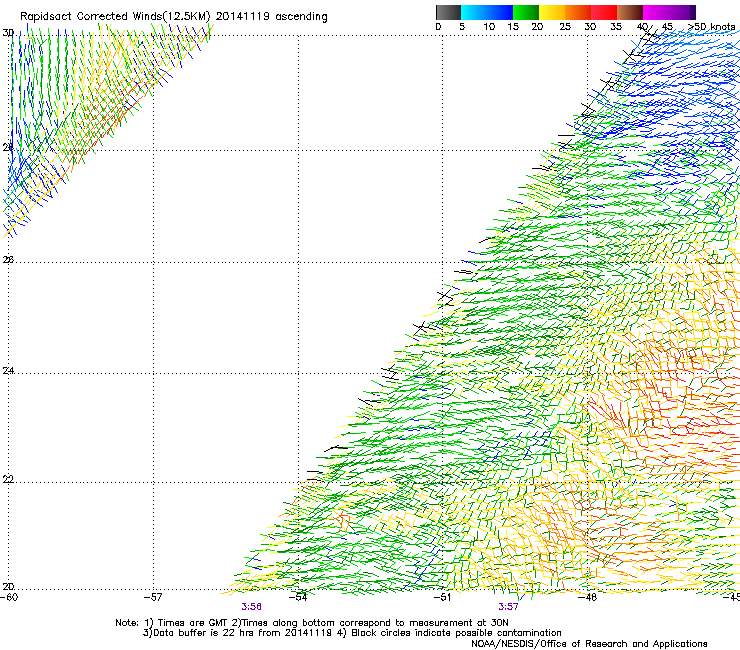
Task: Click the yellow segment of the color bar
Action: click(552, 12)
